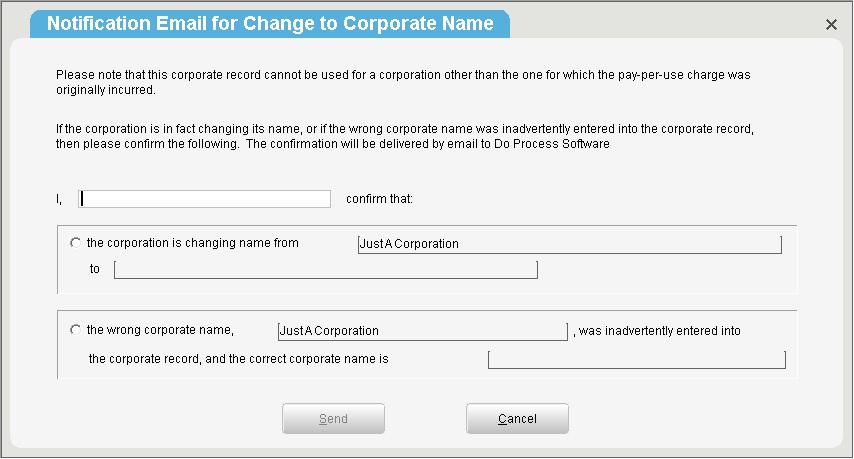Viewport: 854px width, 459px height.
Task: Click the pay-per-use charge notice paragraph
Action: (x=403, y=82)
